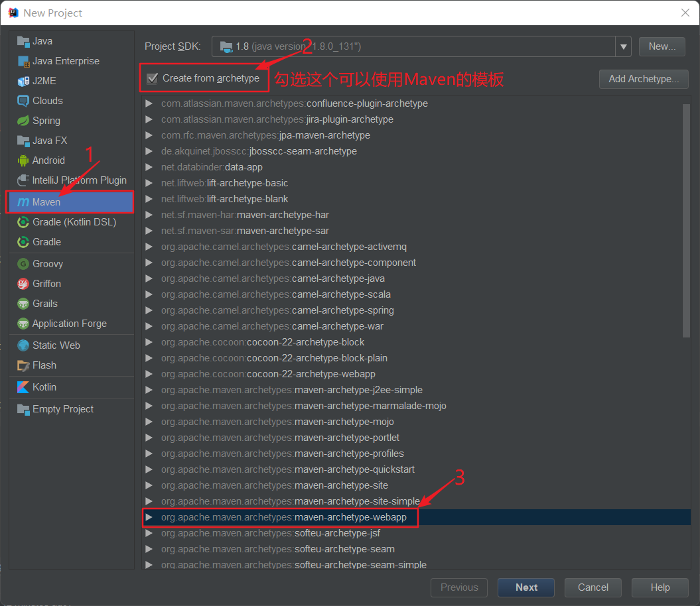Select the Spring leaf icon

[x=23, y=121]
